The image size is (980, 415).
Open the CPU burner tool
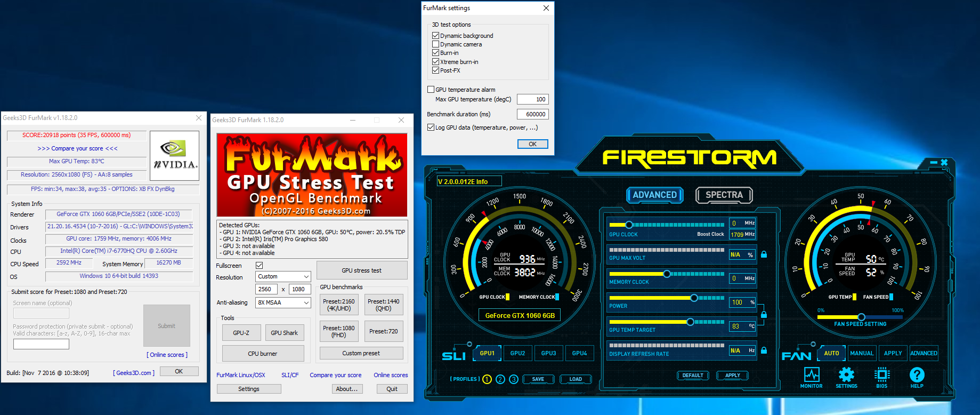(263, 354)
